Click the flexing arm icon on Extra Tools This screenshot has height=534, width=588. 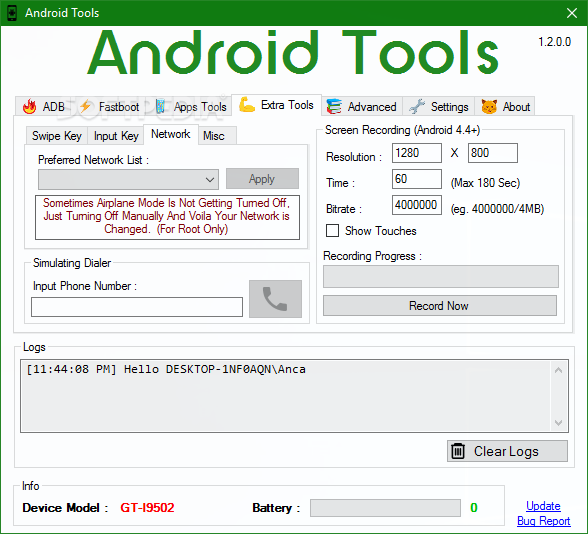coord(247,104)
